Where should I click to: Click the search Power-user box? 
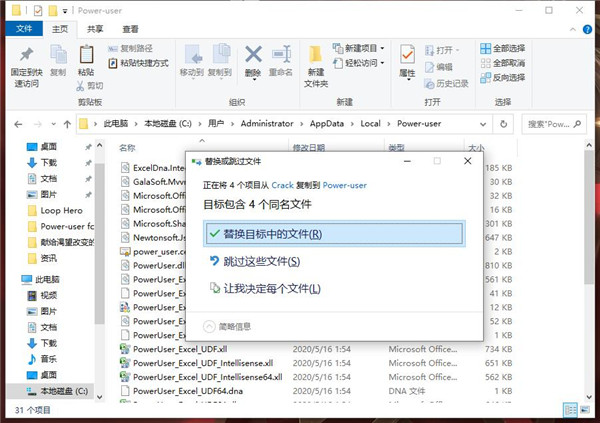(554, 124)
